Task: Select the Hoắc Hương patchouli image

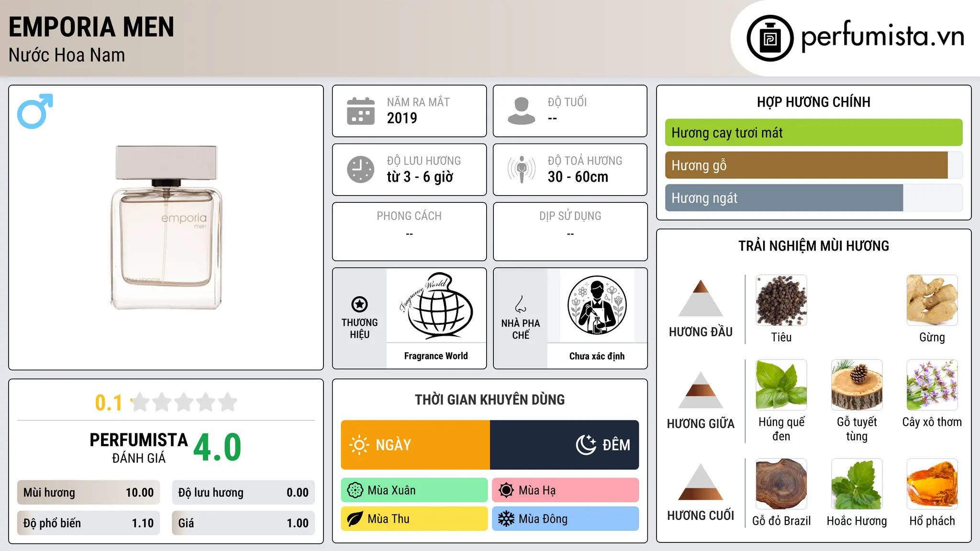Action: tap(857, 484)
